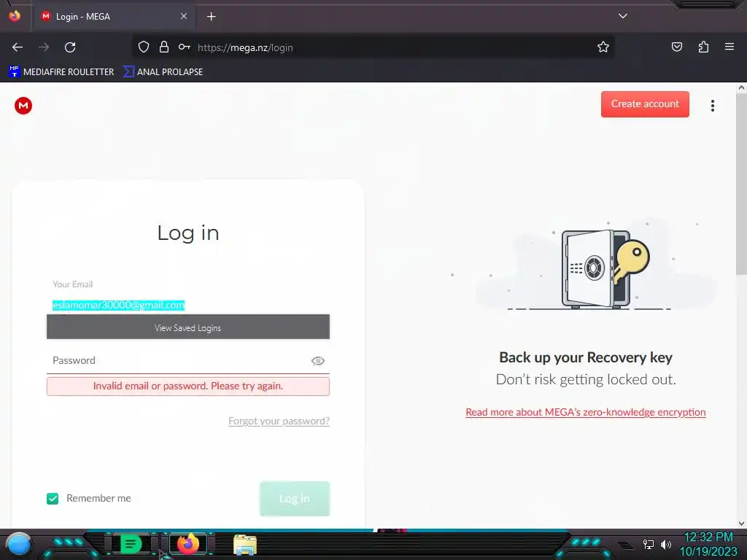Click the Invalid email or password message
Screen dimensions: 747x560
click(187, 386)
